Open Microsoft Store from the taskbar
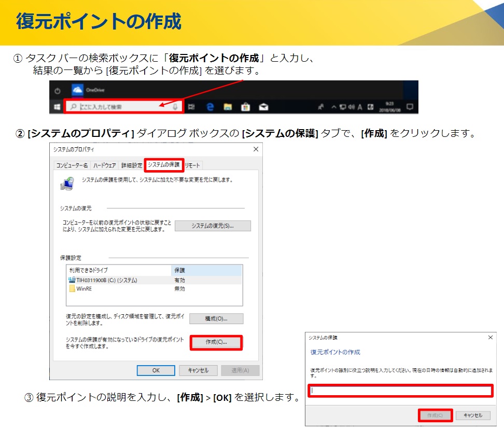 246,107
